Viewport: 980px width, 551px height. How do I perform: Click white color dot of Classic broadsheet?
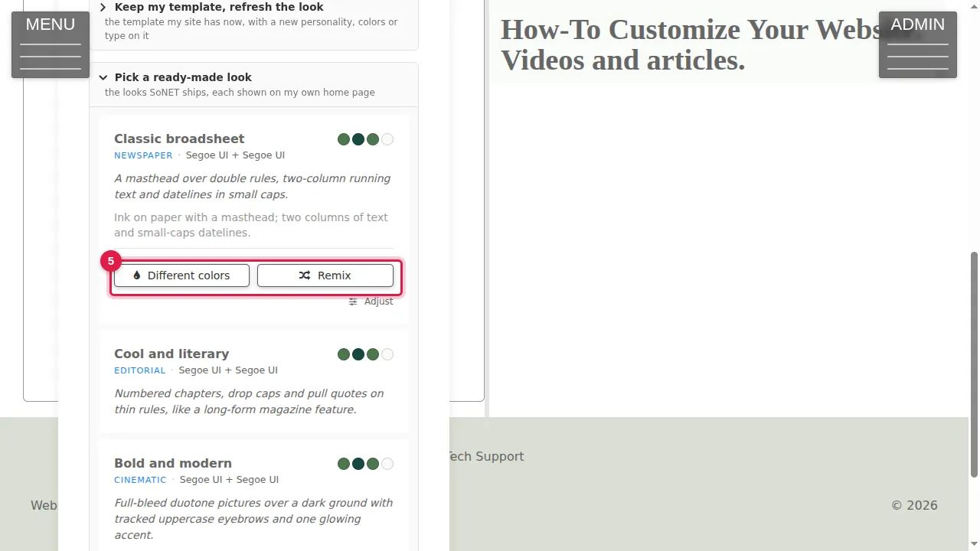[x=387, y=139]
